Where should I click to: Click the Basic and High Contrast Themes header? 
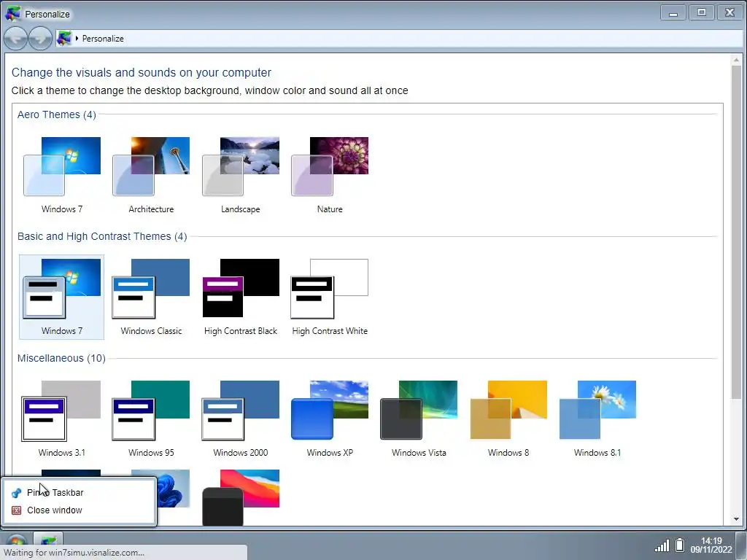point(102,237)
